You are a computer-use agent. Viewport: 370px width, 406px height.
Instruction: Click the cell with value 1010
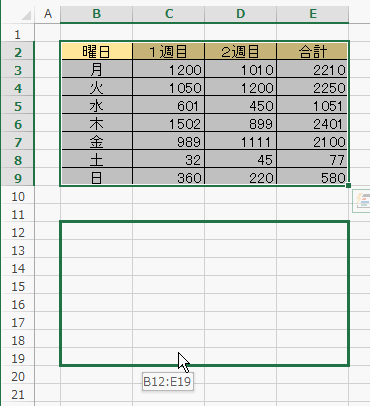[241, 70]
